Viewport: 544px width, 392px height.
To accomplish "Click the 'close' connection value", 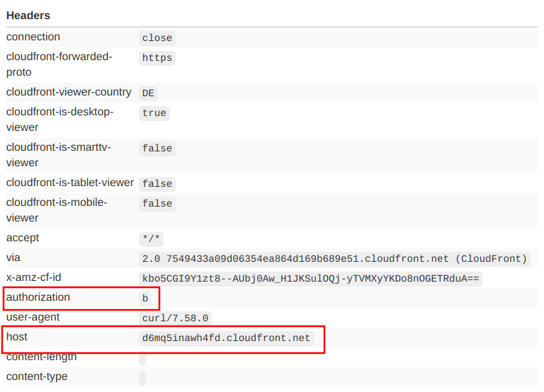I will click(157, 38).
